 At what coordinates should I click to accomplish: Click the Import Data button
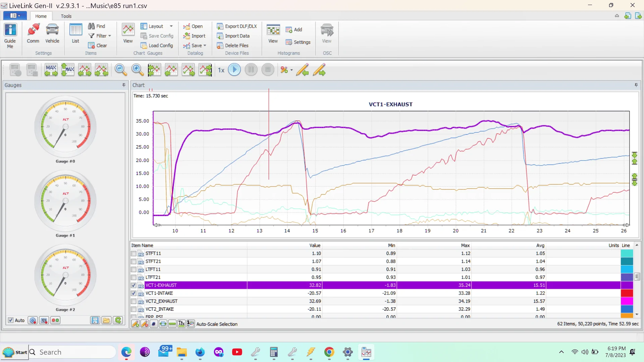[x=233, y=36]
